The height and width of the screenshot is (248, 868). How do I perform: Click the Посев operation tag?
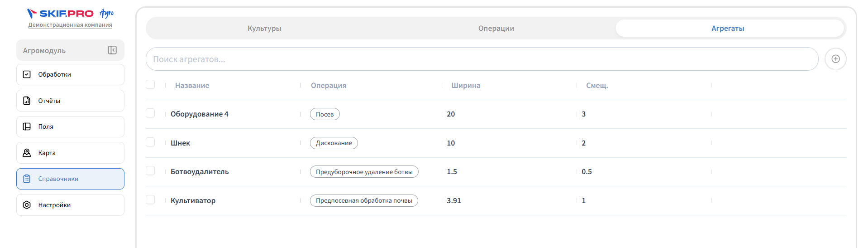325,114
